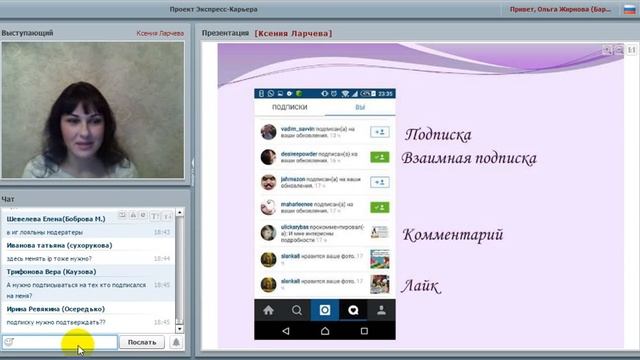Select the ПОДПИСКИ tab on the phone
The image size is (640, 360).
[289, 107]
